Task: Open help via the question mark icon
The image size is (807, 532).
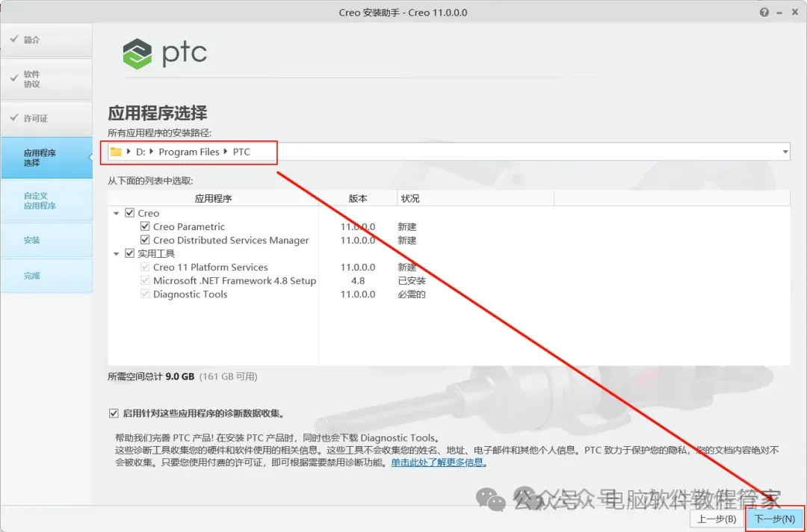Action: tap(764, 13)
